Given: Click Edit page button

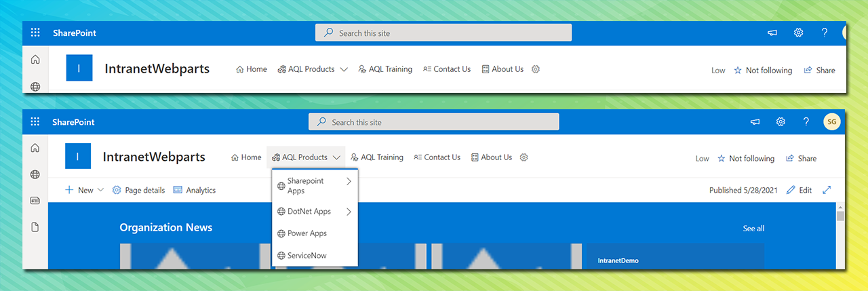Looking at the screenshot, I should coord(799,190).
